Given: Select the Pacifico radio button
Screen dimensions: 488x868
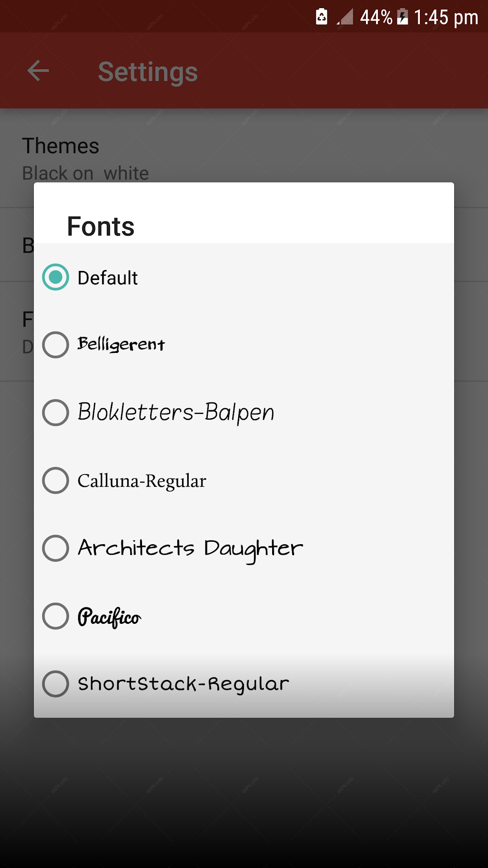Looking at the screenshot, I should (56, 616).
